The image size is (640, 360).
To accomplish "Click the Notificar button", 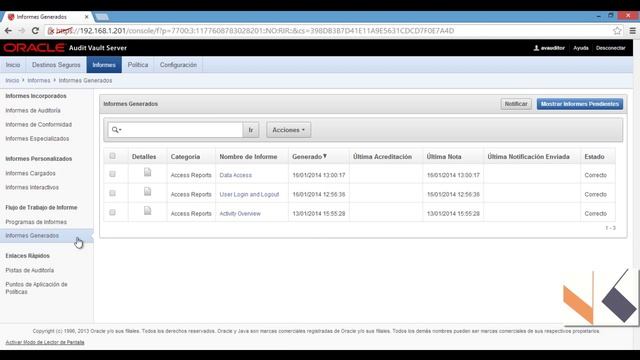I will point(516,104).
